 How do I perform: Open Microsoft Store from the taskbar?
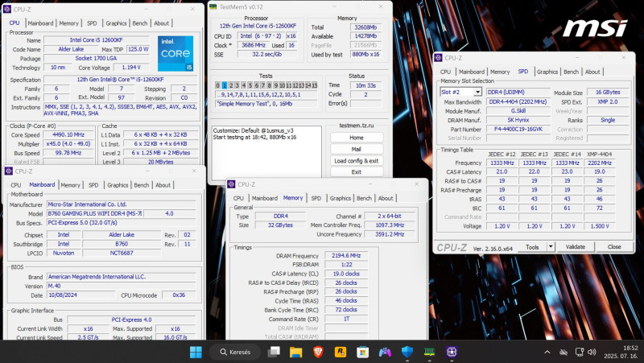362,352
